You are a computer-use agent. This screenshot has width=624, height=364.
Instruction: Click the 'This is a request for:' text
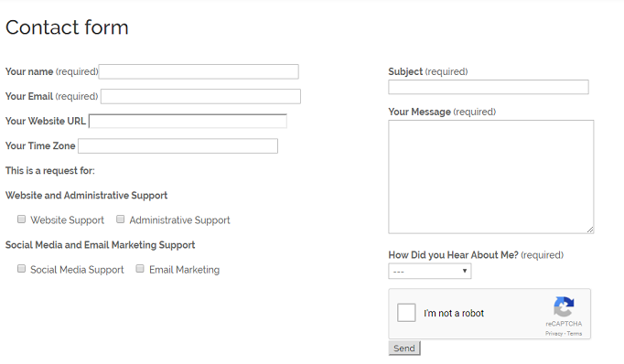50,171
